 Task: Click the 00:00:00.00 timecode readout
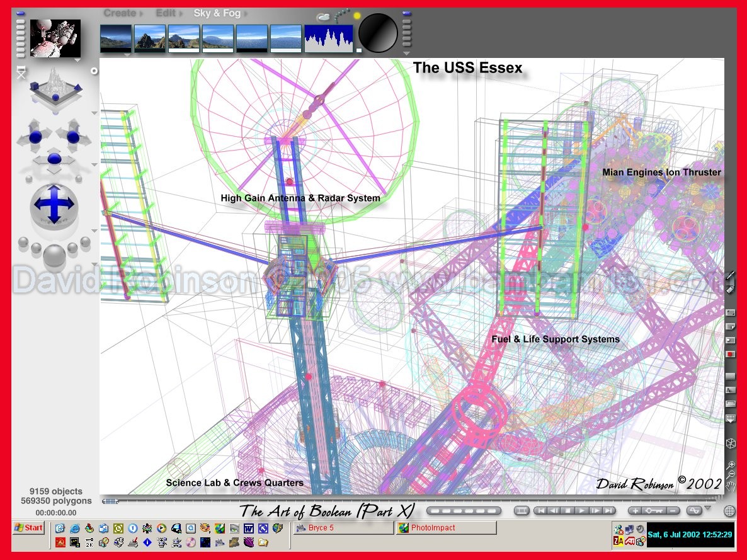(56, 513)
